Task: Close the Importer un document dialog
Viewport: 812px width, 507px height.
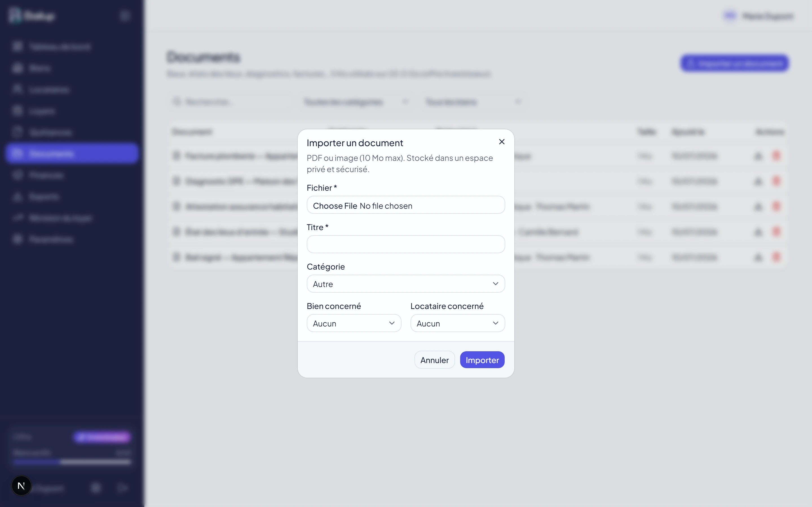Action: (502, 142)
